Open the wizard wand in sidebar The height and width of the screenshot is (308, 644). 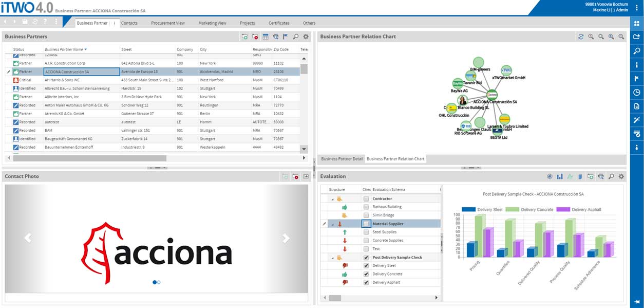(637, 120)
